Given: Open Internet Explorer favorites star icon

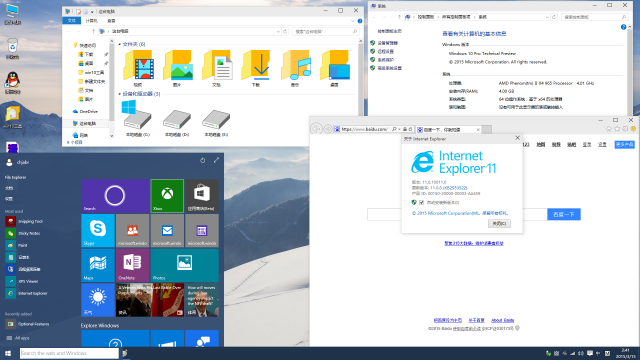Looking at the screenshot, I should (617, 129).
